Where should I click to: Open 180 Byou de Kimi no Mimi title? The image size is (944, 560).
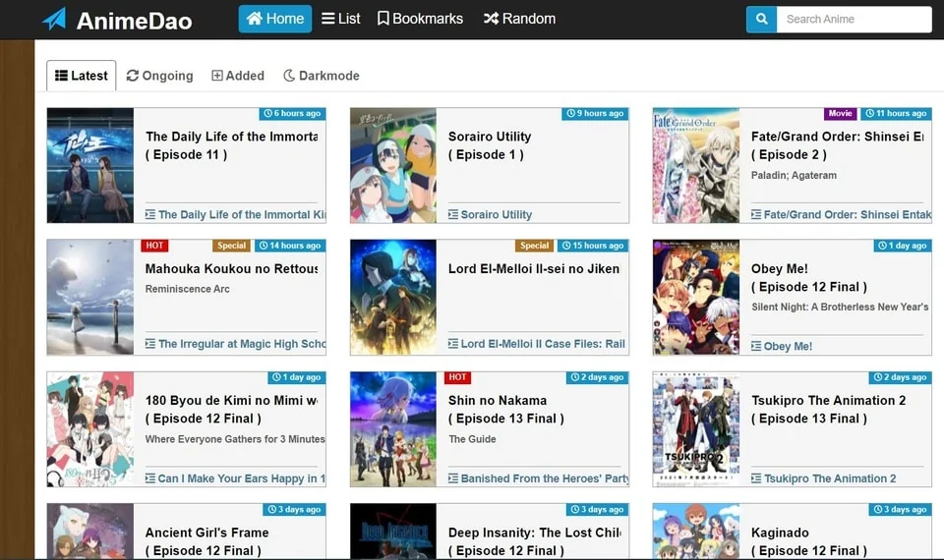click(232, 409)
